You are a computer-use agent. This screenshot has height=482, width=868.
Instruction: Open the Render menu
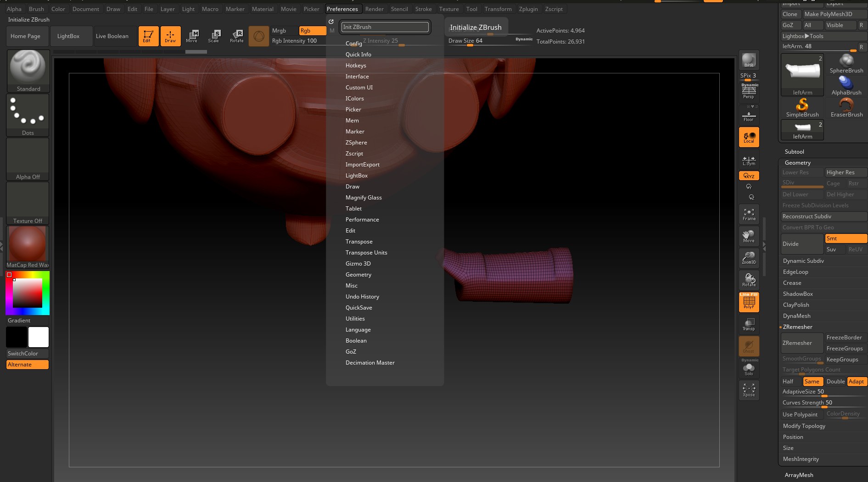pyautogui.click(x=374, y=9)
